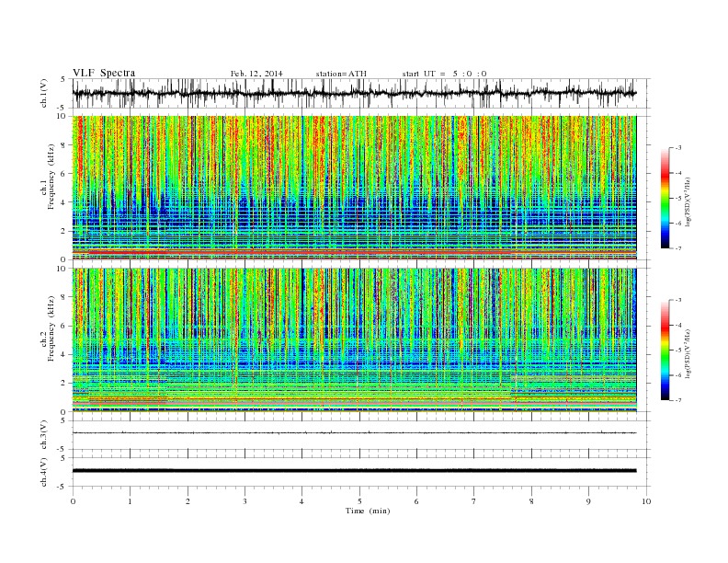
Task: Click the ch.2 spectrogram color scale bar
Action: pos(665,350)
